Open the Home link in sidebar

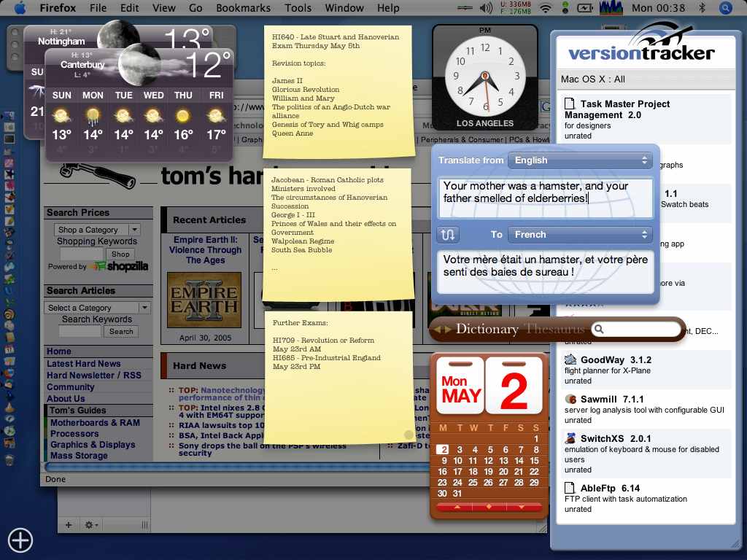pyautogui.click(x=59, y=351)
